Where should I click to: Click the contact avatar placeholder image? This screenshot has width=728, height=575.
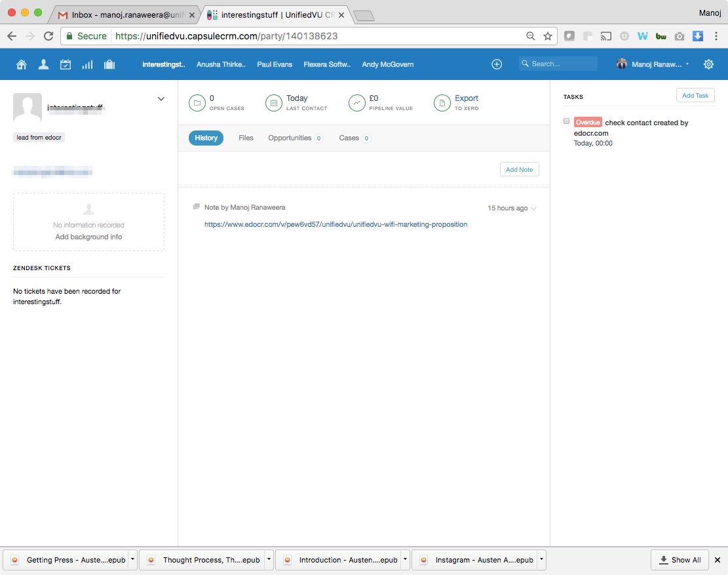[28, 108]
